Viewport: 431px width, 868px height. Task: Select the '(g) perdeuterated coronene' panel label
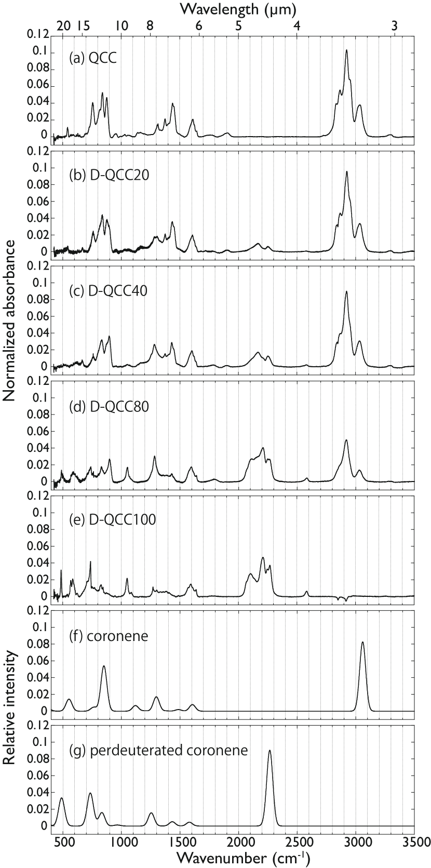coord(158,751)
